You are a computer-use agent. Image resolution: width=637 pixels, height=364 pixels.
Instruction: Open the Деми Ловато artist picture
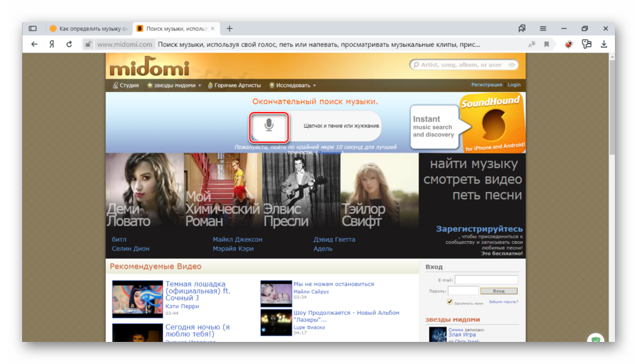(144, 190)
